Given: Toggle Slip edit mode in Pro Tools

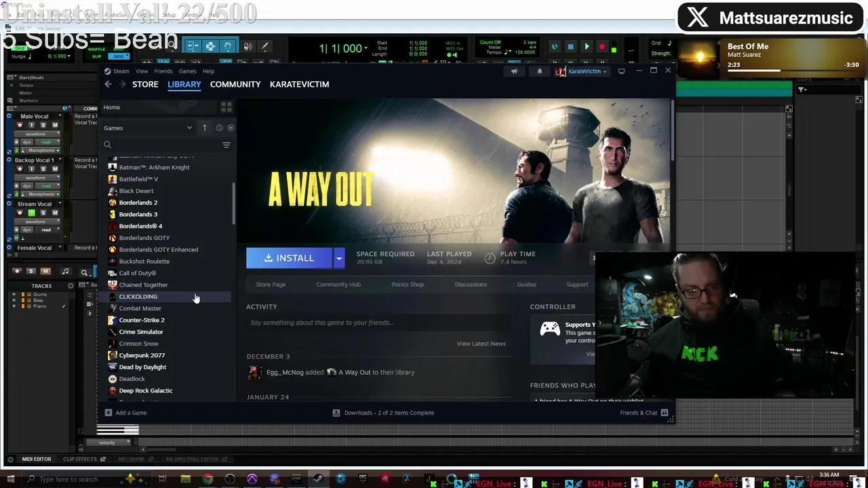Looking at the screenshot, I should click(96, 56).
